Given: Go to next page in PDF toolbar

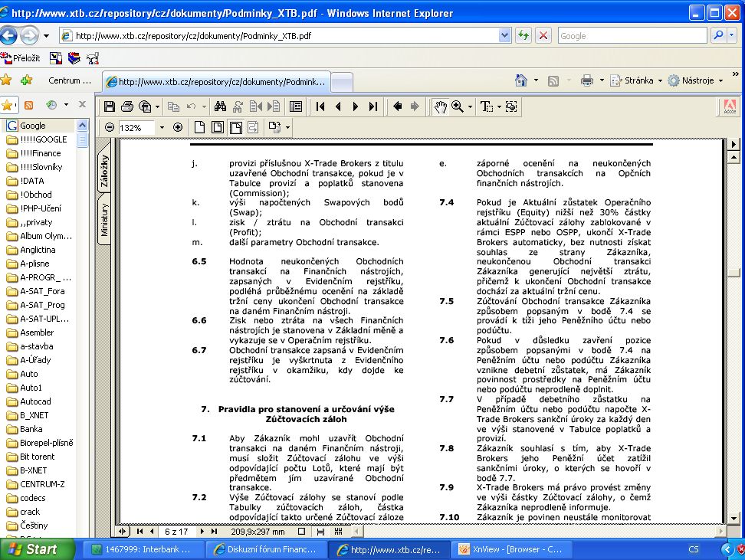Looking at the screenshot, I should 356,106.
